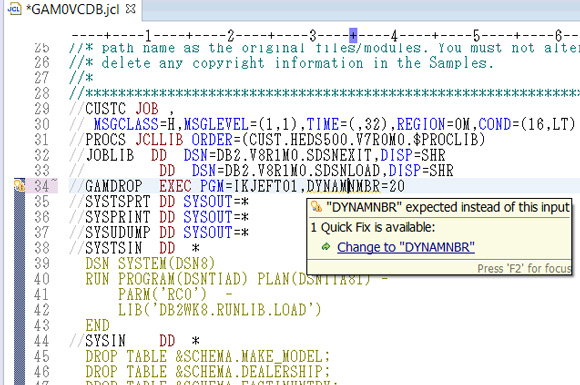Click the JCLLIB keyword on line 31
Viewport: 580px width, 385px height.
[x=159, y=140]
